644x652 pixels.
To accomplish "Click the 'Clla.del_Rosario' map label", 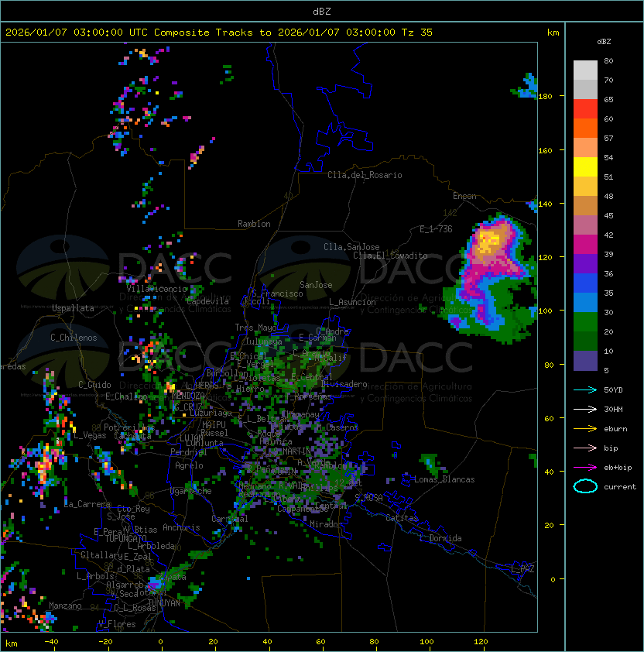I will pyautogui.click(x=365, y=175).
